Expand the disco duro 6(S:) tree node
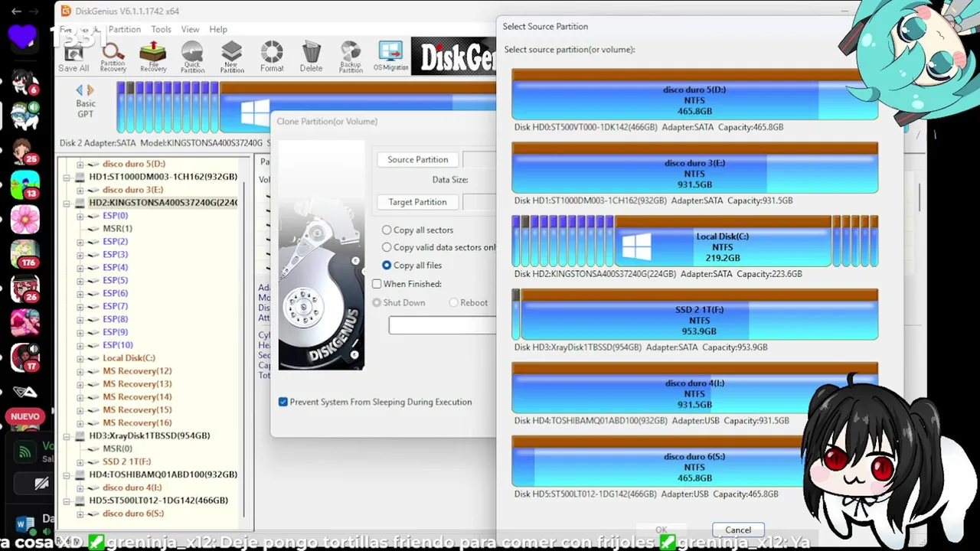The image size is (980, 551). [80, 514]
